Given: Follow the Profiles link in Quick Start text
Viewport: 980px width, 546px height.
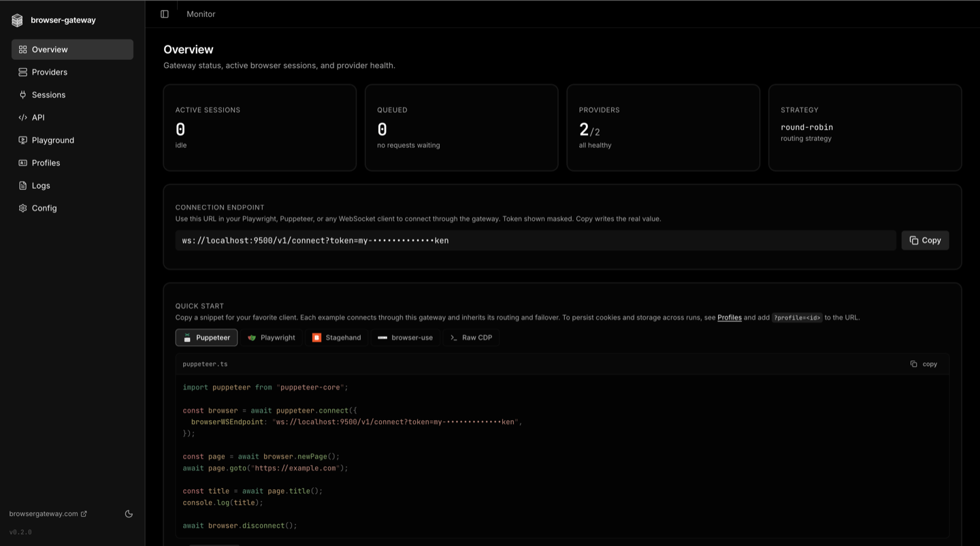Looking at the screenshot, I should click(730, 317).
